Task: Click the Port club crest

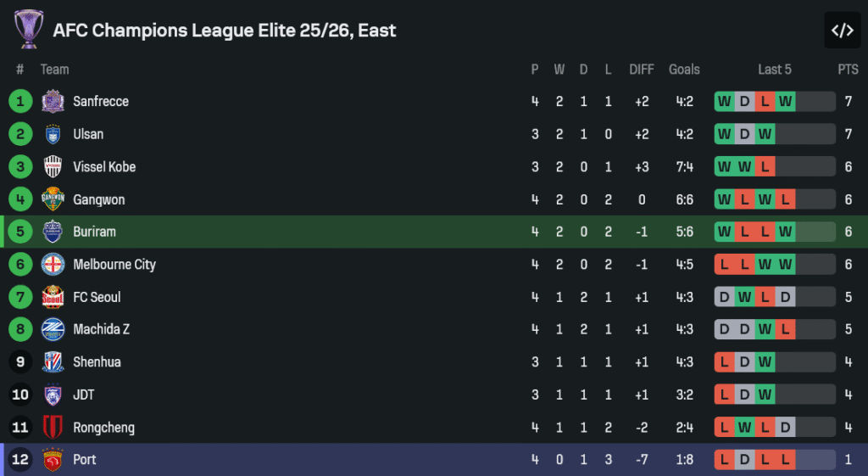Action: [x=53, y=460]
